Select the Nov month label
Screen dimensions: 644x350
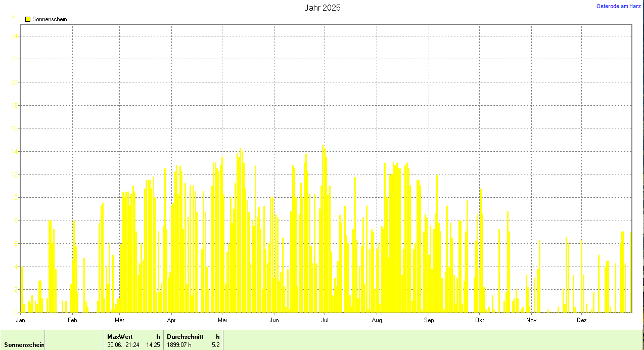coord(531,320)
